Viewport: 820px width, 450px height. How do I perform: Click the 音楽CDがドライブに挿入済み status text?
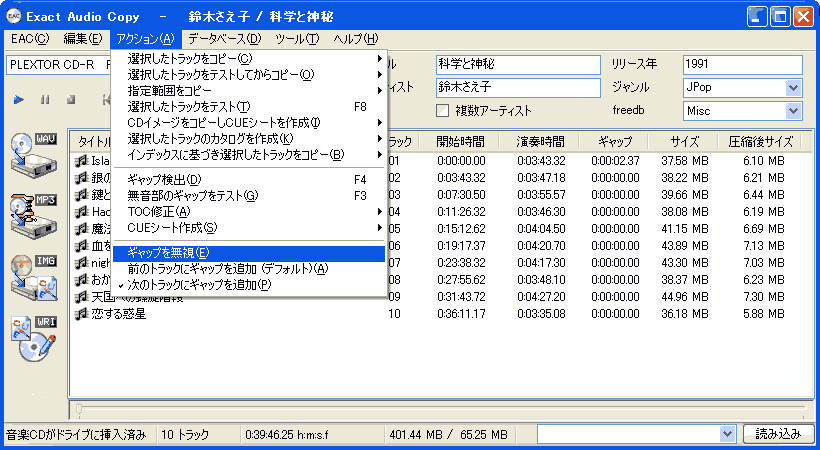pyautogui.click(x=76, y=434)
